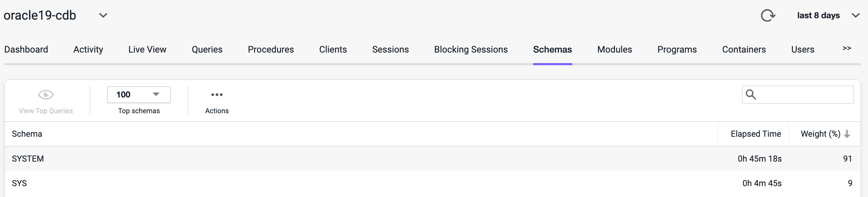This screenshot has width=868, height=197.
Task: Switch to the Dashboard tab
Action: pos(26,49)
